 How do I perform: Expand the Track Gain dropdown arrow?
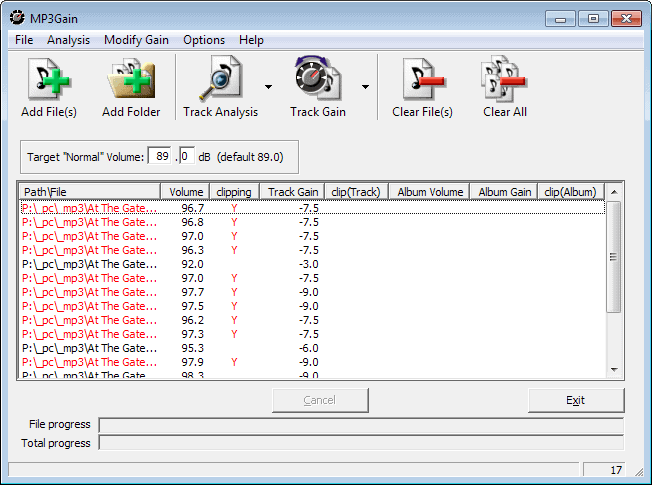point(366,87)
